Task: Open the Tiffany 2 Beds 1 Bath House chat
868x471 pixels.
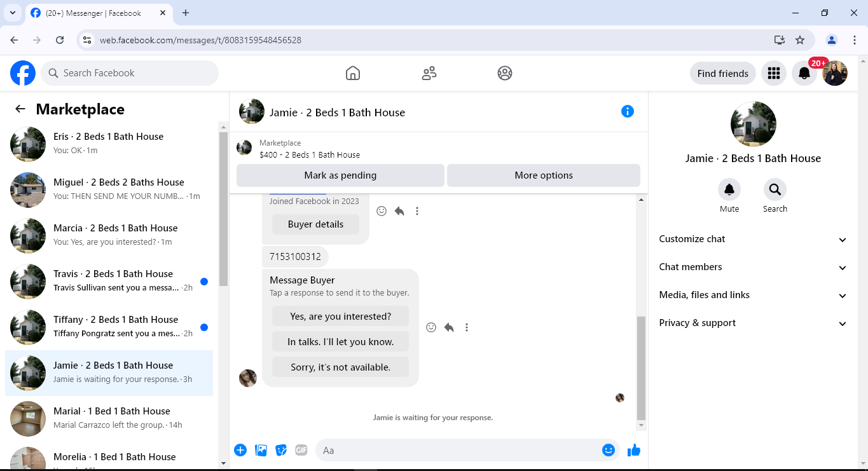Action: pos(109,327)
